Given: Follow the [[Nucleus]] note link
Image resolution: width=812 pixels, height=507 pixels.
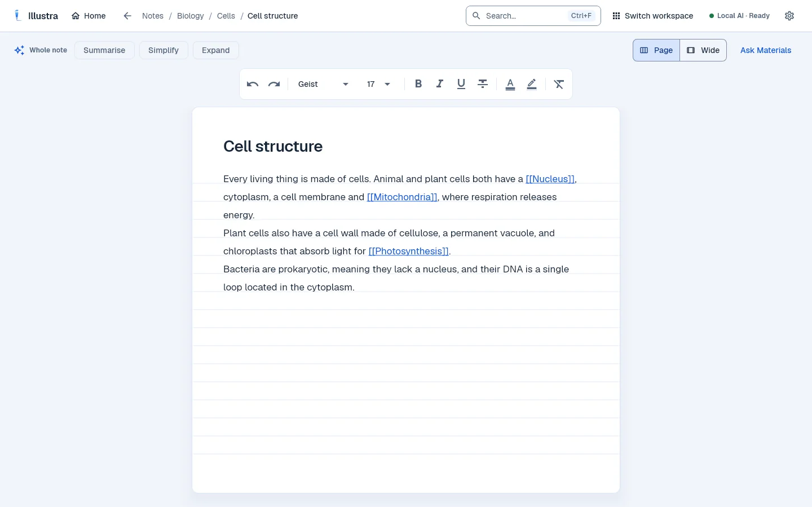Looking at the screenshot, I should tap(550, 179).
